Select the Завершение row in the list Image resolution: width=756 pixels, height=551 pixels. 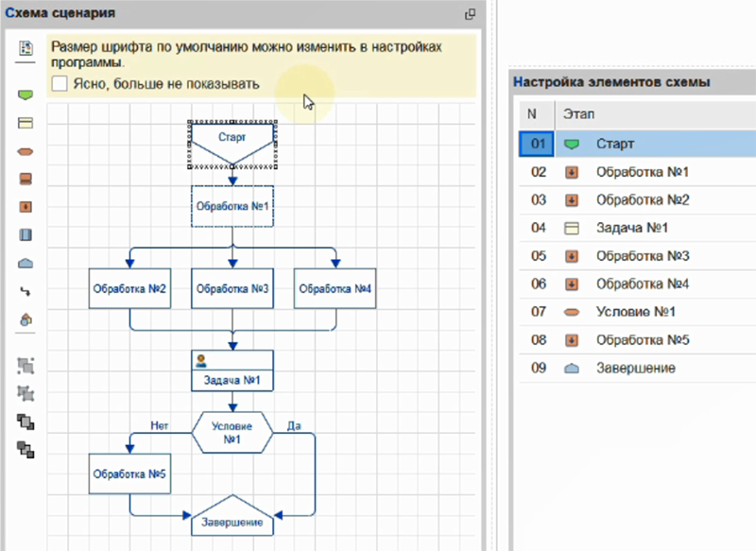pos(637,369)
